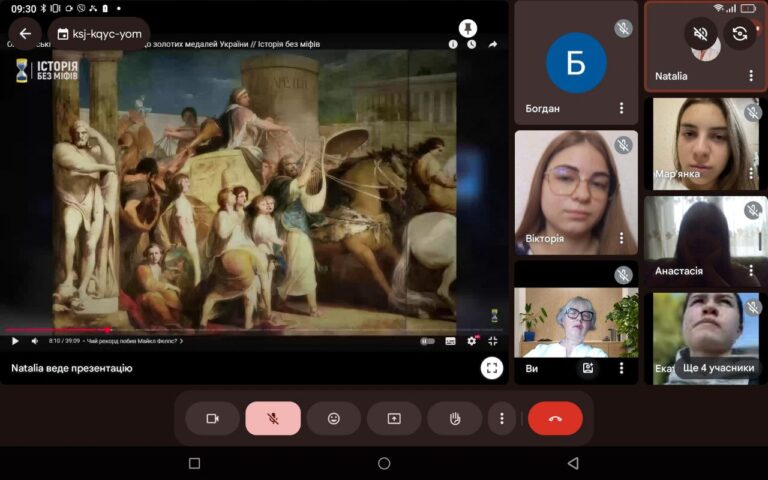Click the 09:30 status bar clock
Viewport: 768px width, 480px height.
pyautogui.click(x=24, y=8)
